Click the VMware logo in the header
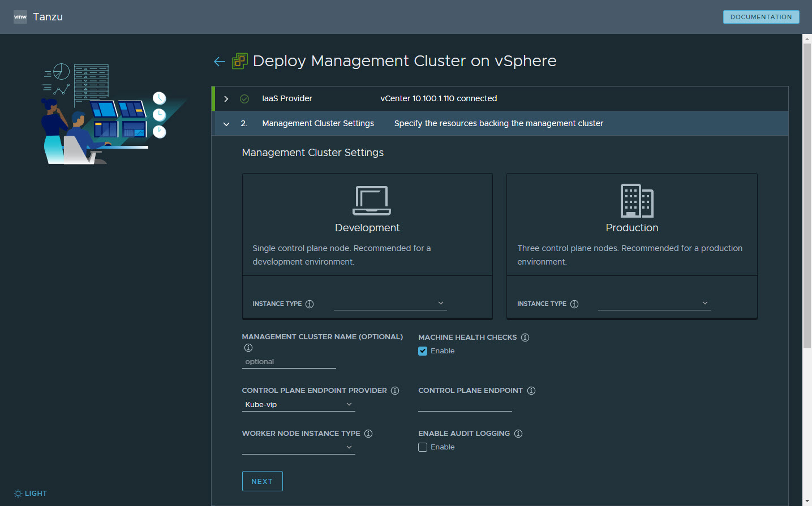The height and width of the screenshot is (506, 812). click(20, 17)
